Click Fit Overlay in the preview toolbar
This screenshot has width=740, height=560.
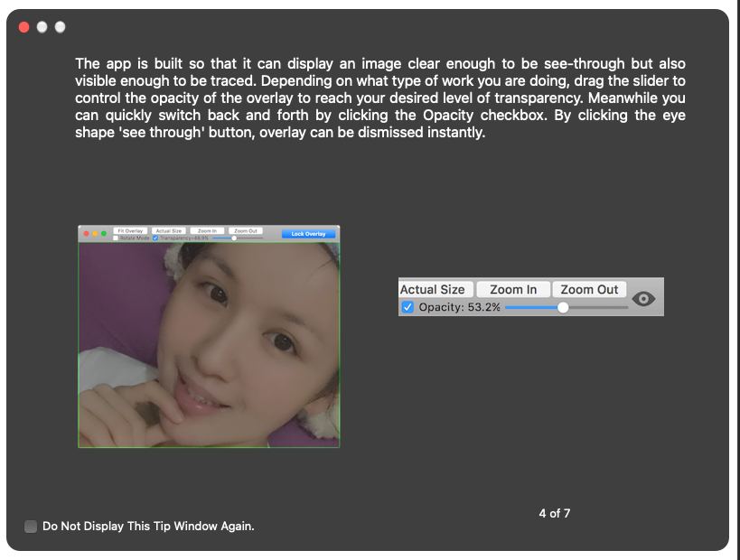pos(130,231)
